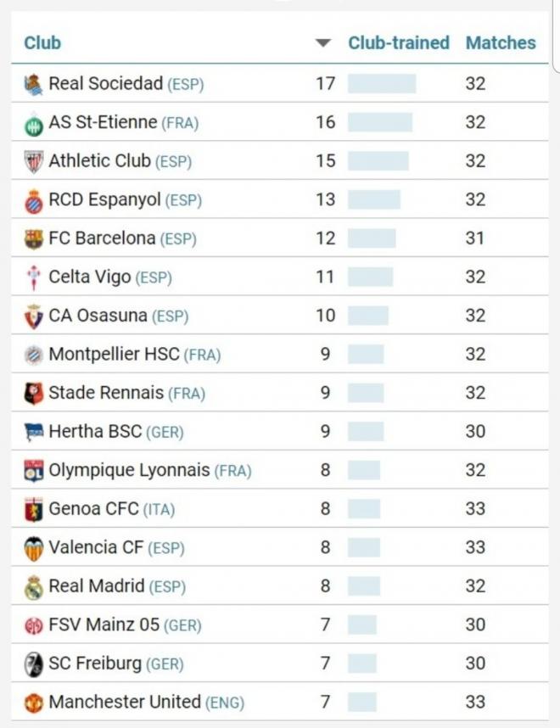Select the CA Osasuna table row
This screenshot has height=728, width=560.
coord(280,315)
